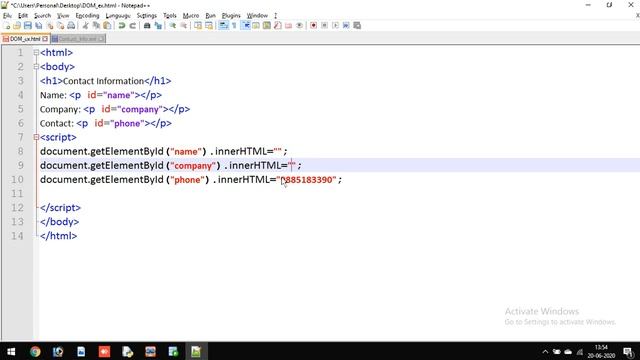Click the Print toolbar icon
640x360 pixels.
pyautogui.click(x=71, y=26)
